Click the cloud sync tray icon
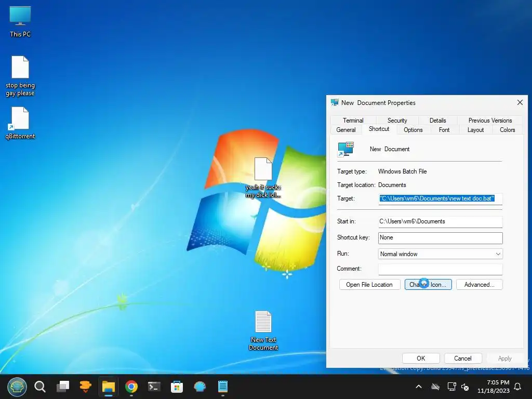This screenshot has width=532, height=399. [435, 387]
